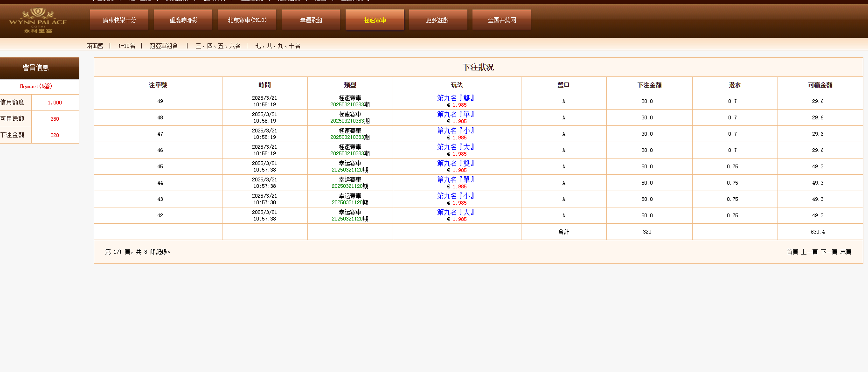Open the 第九名『大』 link for order 42
Viewport: 868px width, 372px height.
[x=456, y=212]
